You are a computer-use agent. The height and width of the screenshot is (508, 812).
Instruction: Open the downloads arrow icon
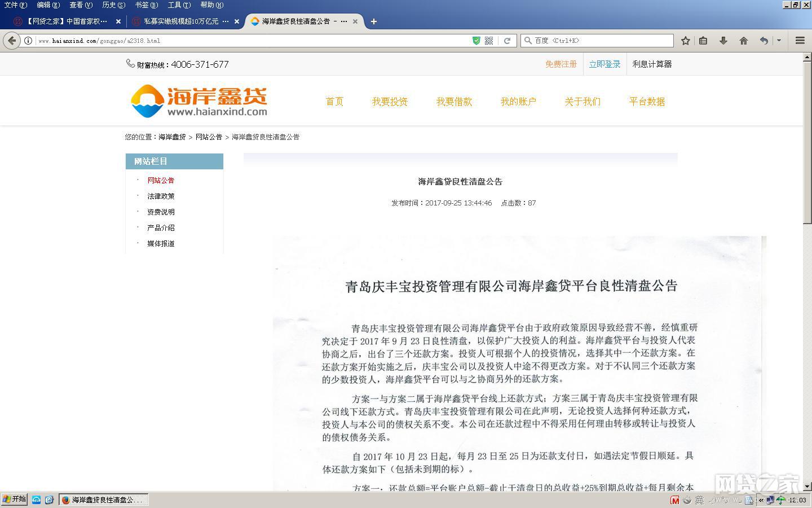723,41
